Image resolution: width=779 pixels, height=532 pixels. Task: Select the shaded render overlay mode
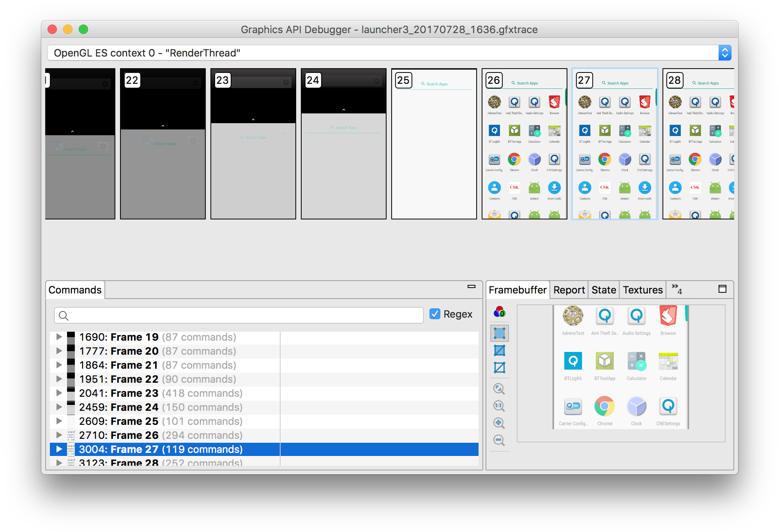500,333
